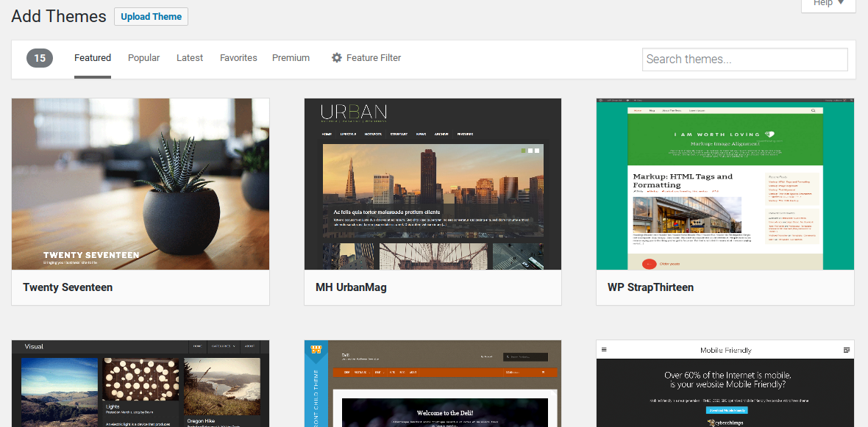Switch to the Featured tab
The width and height of the screenshot is (868, 427).
click(93, 58)
